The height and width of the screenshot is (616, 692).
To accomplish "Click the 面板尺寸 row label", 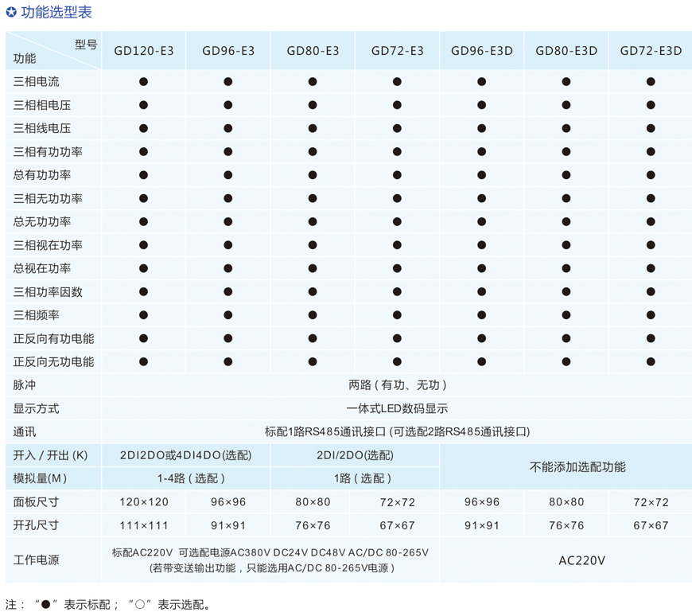I will [36, 502].
